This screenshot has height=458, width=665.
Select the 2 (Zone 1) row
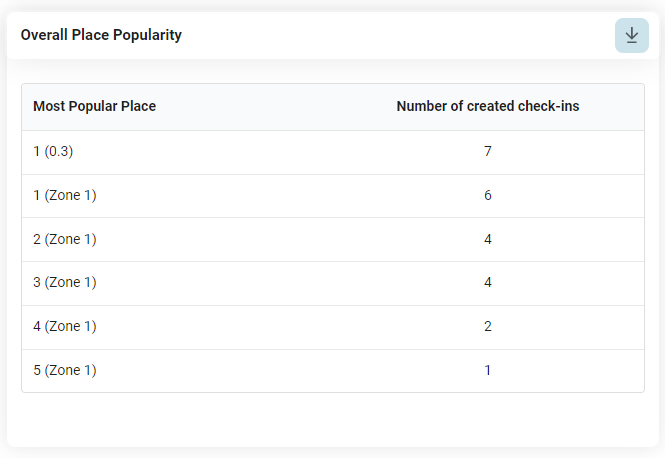(x=250, y=239)
